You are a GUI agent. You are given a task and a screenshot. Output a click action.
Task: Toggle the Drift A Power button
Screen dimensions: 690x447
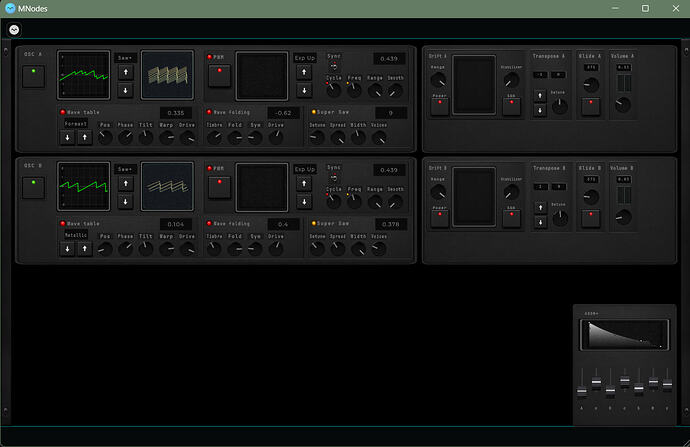click(x=439, y=107)
